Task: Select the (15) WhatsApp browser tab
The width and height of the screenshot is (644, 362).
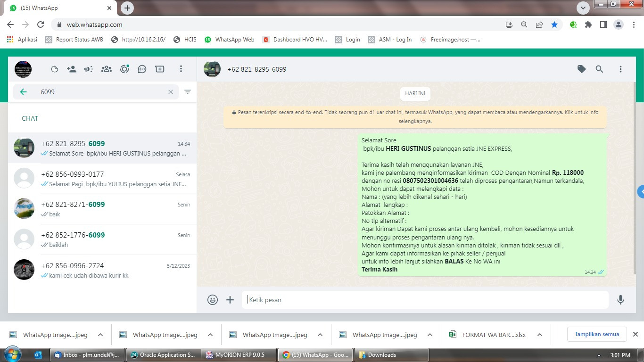Action: (60, 8)
